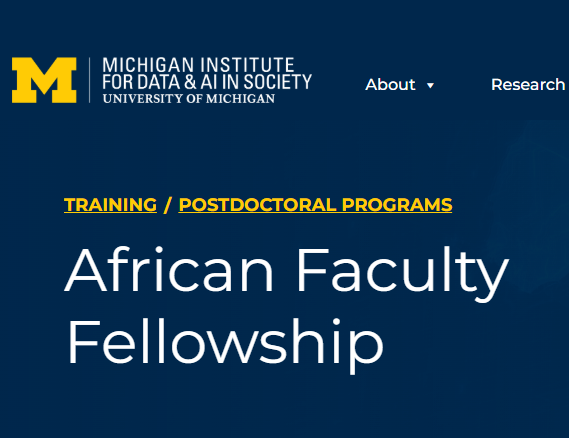Follow the POSTDOCTORAL PROGRAMS breadcrumb link

(315, 205)
